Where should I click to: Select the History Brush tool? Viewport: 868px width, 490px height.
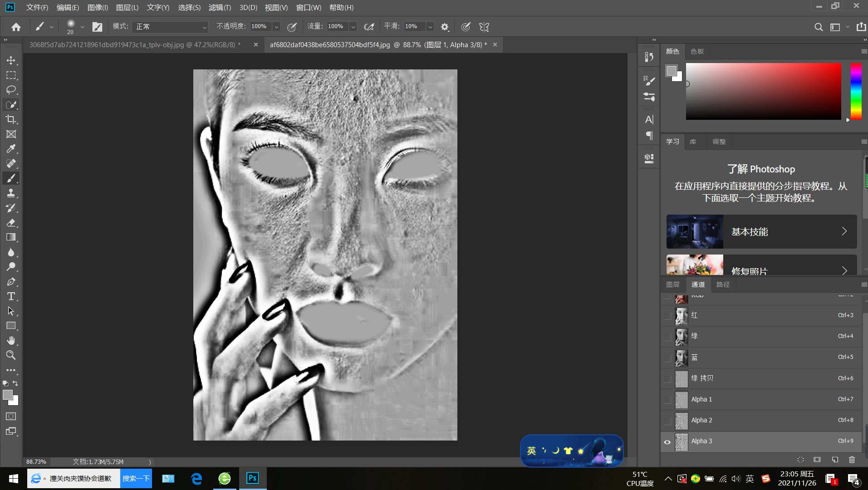[11, 208]
